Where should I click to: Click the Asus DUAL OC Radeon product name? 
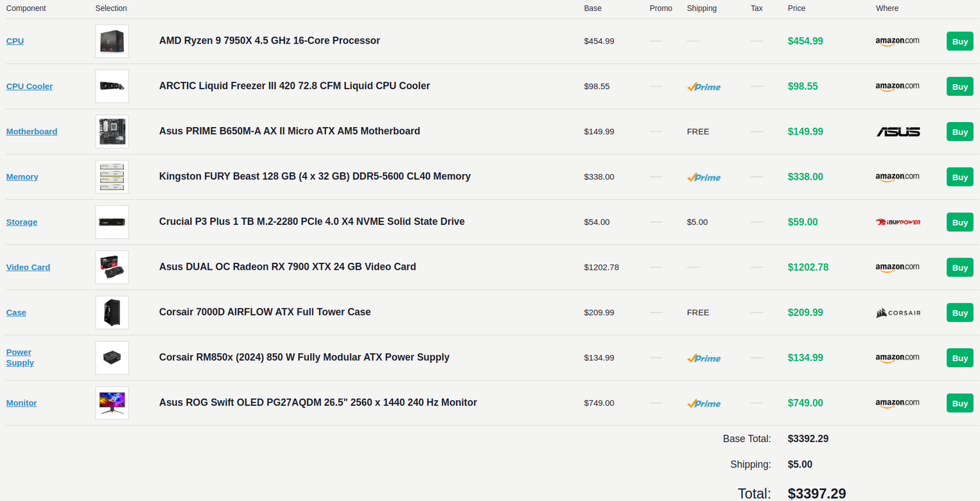[288, 267]
